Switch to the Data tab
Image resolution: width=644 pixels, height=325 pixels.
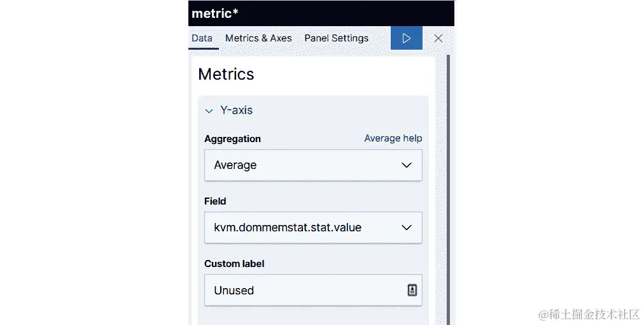coord(202,38)
